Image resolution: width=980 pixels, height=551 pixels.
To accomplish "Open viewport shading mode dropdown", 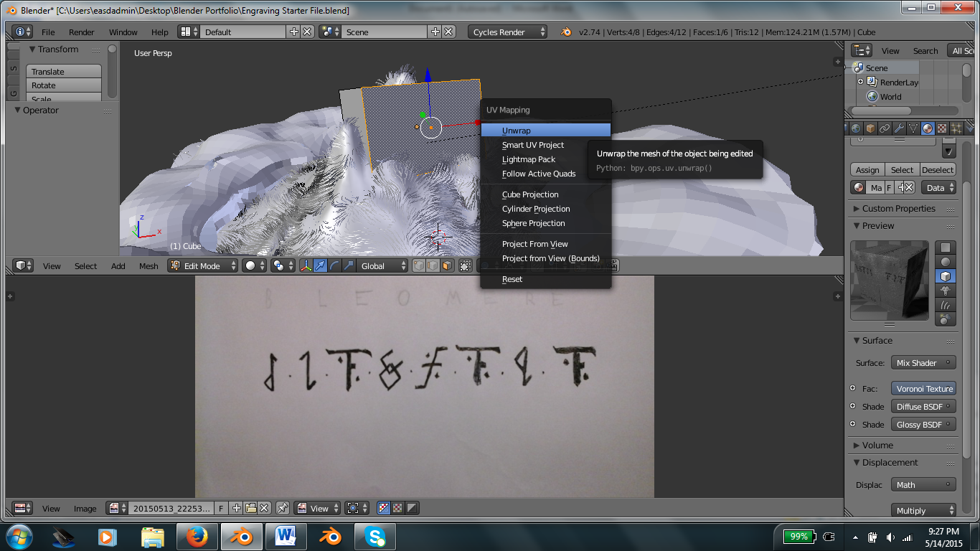I will (255, 266).
